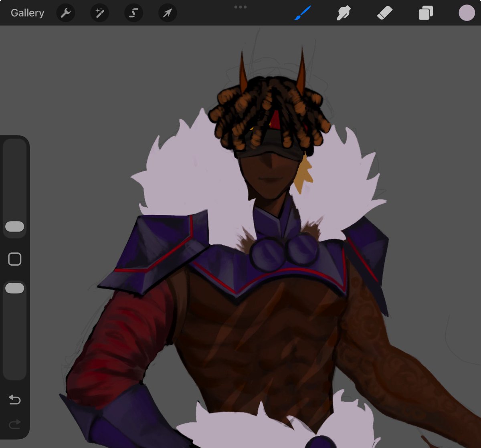Tap the redo arrow
481x448 pixels.
(x=15, y=425)
